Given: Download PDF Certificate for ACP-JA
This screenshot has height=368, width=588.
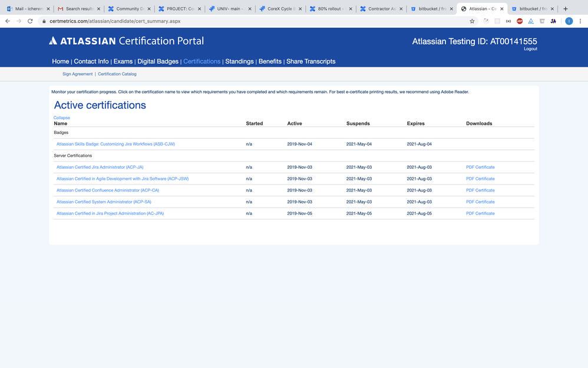Looking at the screenshot, I should tap(480, 167).
